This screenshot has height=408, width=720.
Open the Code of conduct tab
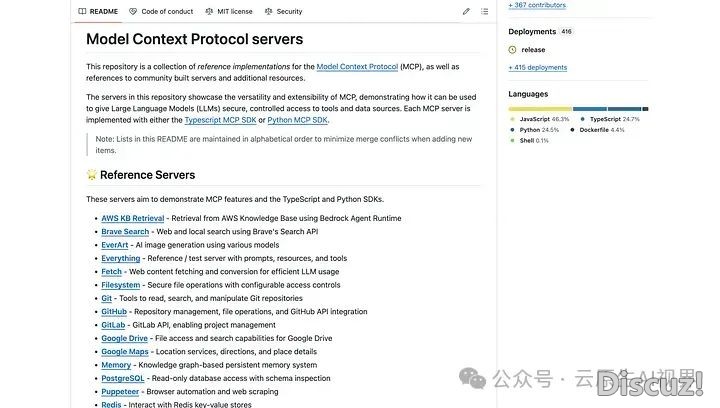[x=161, y=11]
